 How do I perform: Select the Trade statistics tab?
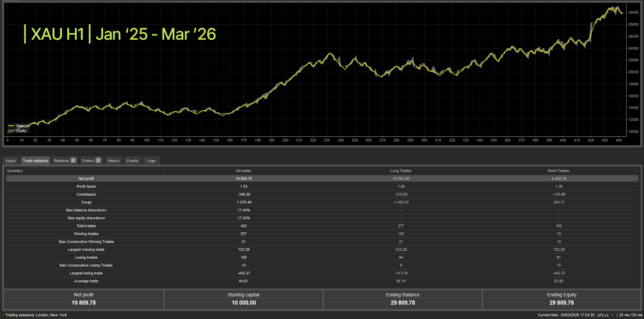point(35,160)
